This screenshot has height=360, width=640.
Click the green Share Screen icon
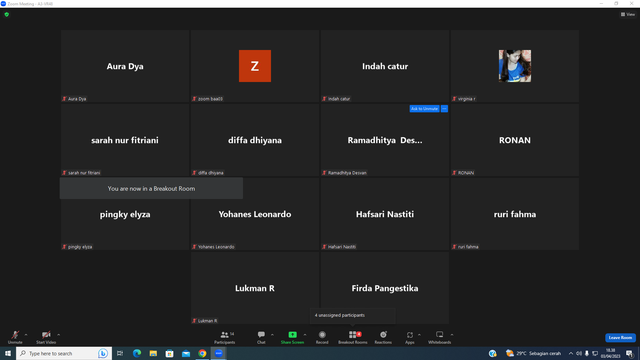tap(292, 335)
